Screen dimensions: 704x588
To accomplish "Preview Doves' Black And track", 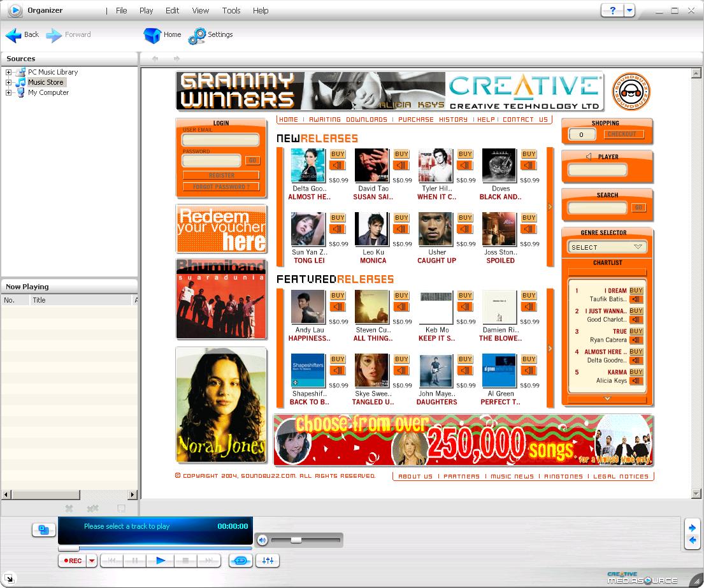I will tap(528, 166).
